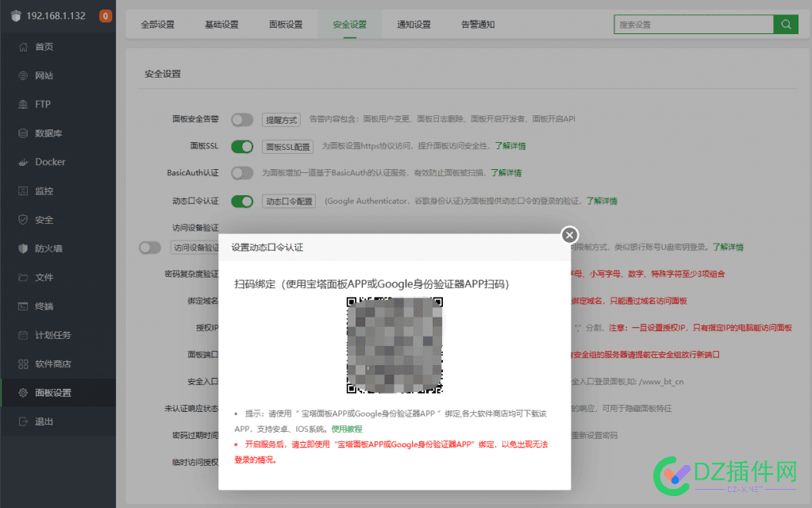Open 了解详情 link in 面板SSL row

coord(510,146)
